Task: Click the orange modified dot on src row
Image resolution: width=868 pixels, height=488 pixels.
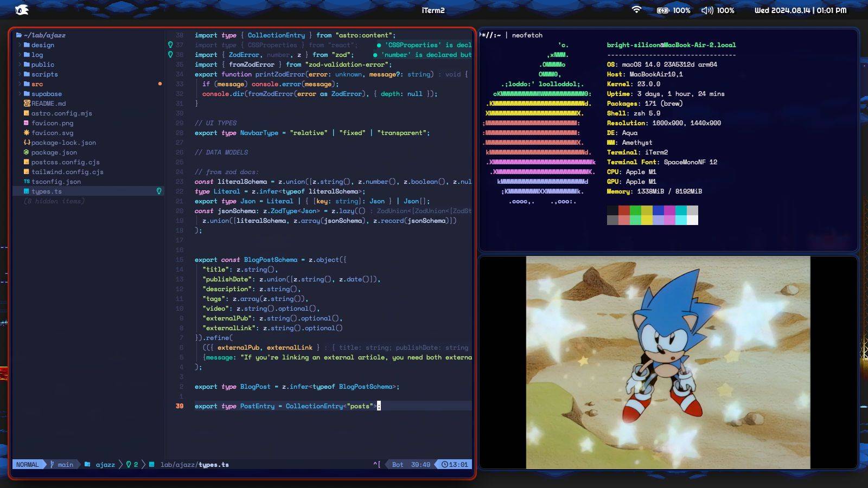Action: click(x=159, y=84)
